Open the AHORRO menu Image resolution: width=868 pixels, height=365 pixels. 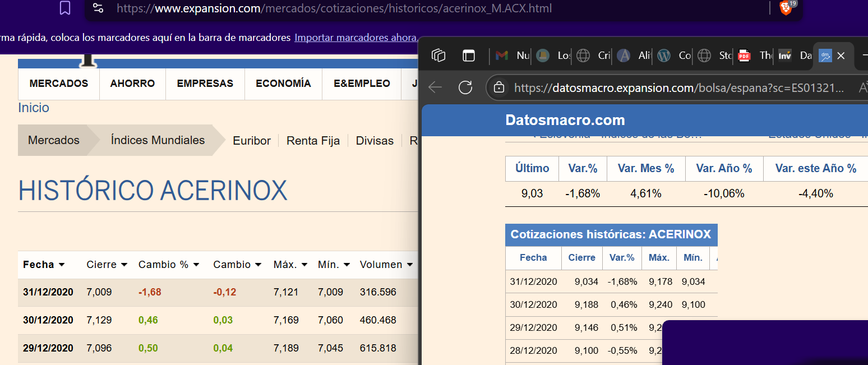(132, 84)
